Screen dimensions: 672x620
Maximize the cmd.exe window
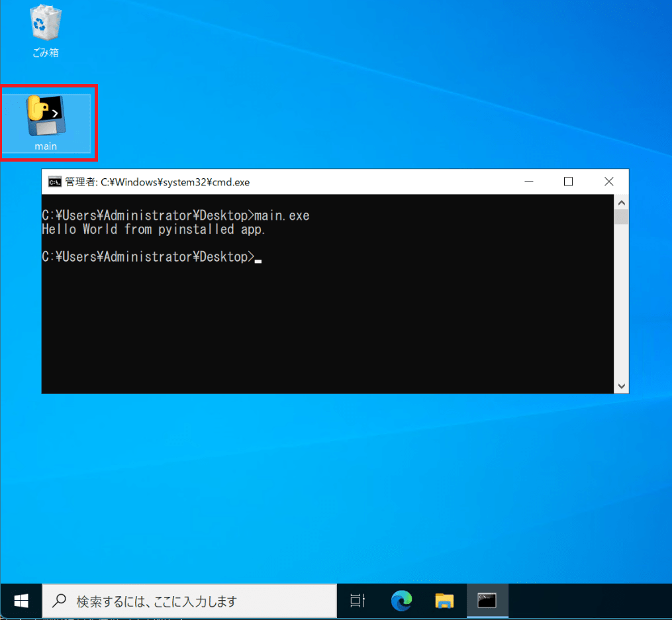coord(568,182)
